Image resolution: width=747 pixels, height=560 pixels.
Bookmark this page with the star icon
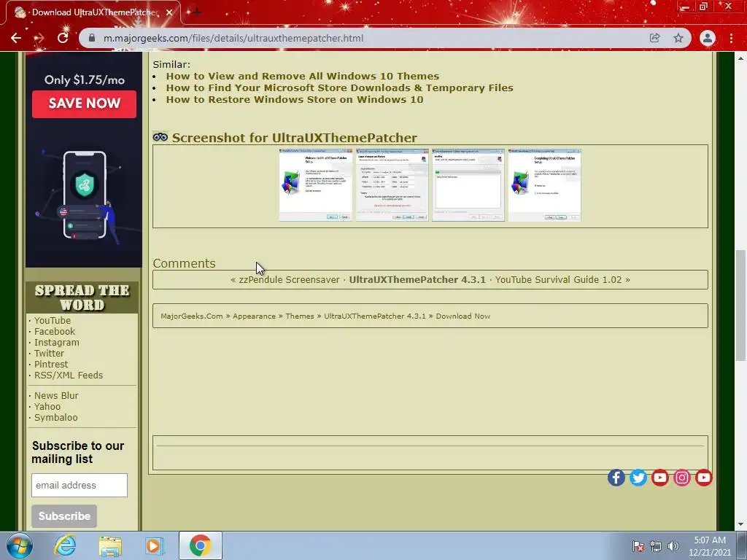(678, 38)
